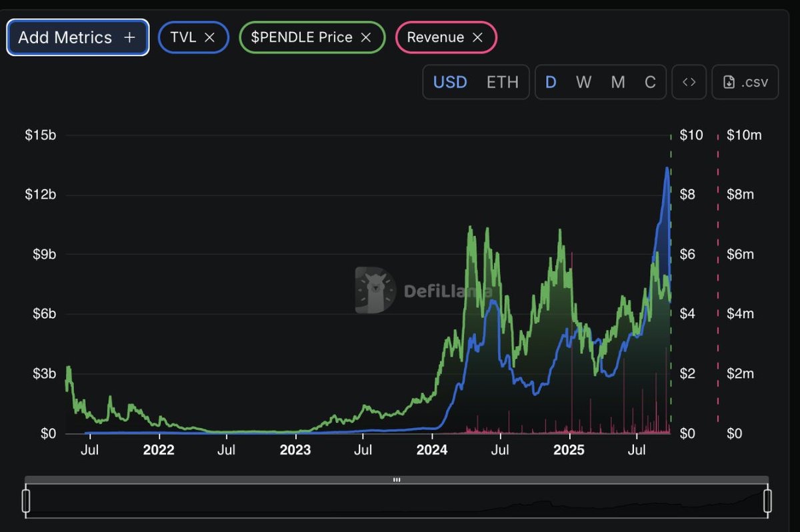Click the $8 price axis label
800x532 pixels.
[687, 195]
